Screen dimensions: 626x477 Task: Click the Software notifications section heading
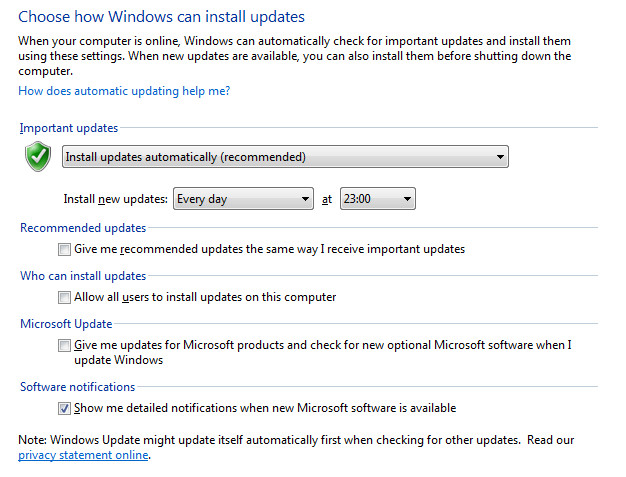click(77, 387)
